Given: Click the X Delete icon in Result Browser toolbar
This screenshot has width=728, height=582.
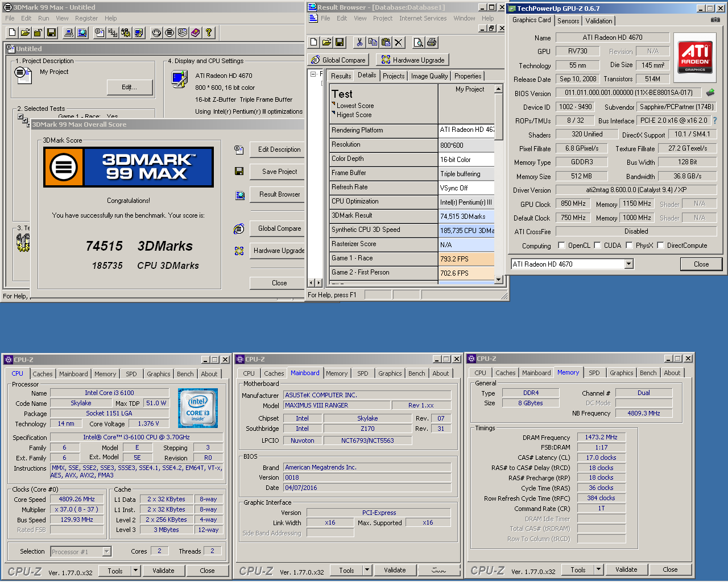Looking at the screenshot, I should coord(399,42).
